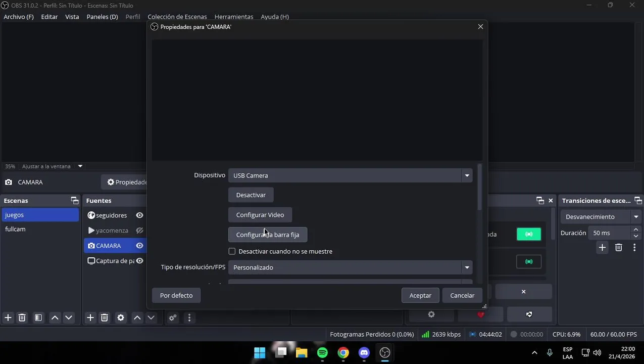Screen dimensions: 644x364
Task: Add a new source in Fuentes panel
Action: pyautogui.click(x=90, y=317)
